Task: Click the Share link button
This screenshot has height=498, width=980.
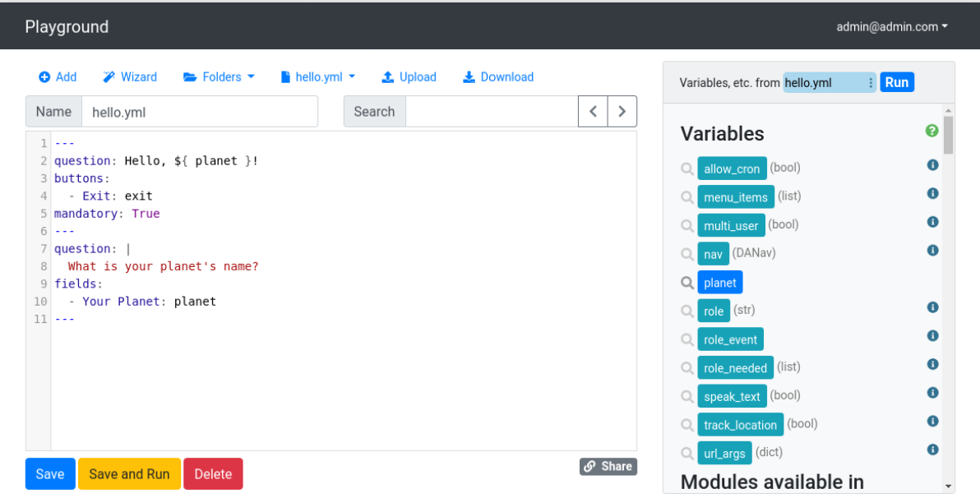Action: click(x=608, y=467)
